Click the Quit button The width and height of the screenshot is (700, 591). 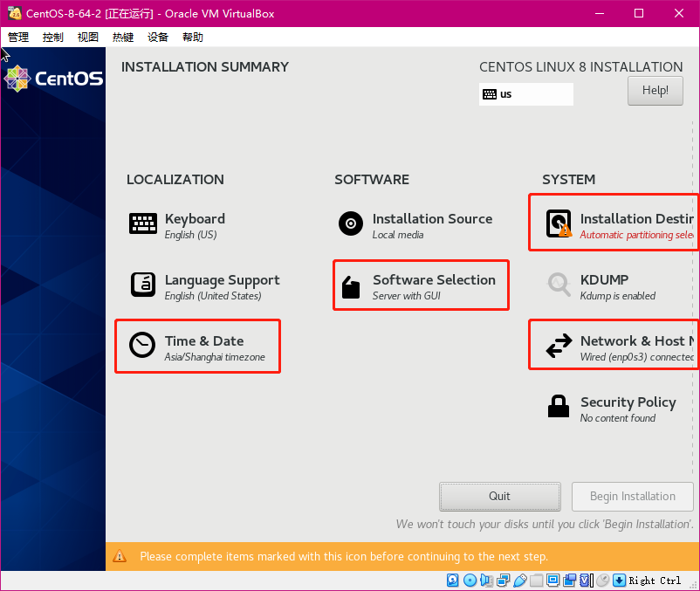point(499,497)
